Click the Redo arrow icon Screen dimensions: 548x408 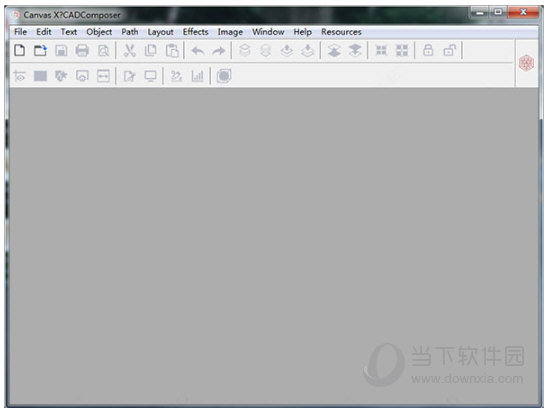point(219,51)
